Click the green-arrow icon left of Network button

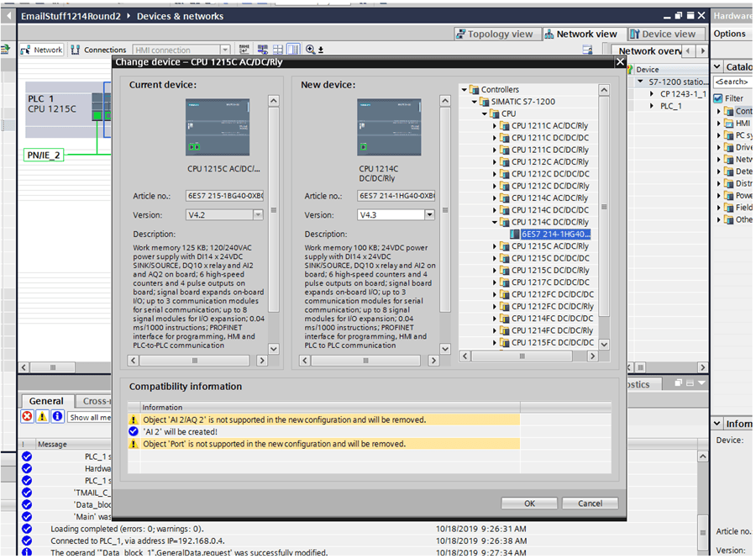pos(6,50)
